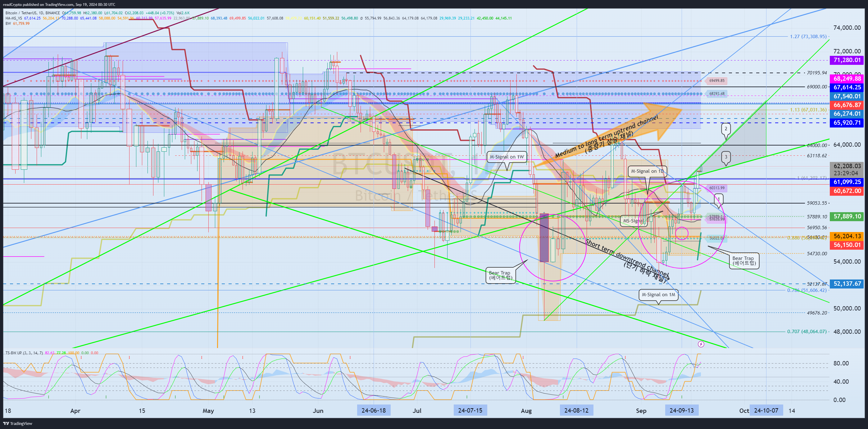Screen dimensions: 868x429
Task: Click the green 57,889.10 price label
Action: 847,216
